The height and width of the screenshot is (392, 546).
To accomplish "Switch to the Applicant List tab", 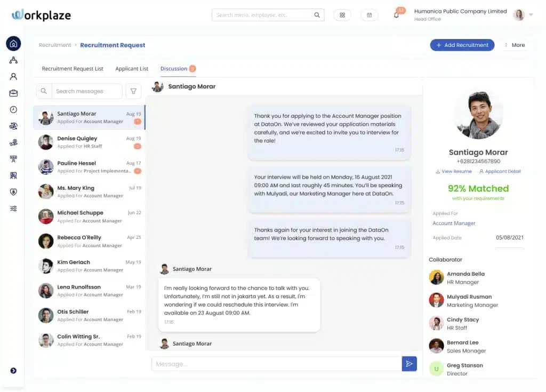I will tap(132, 69).
